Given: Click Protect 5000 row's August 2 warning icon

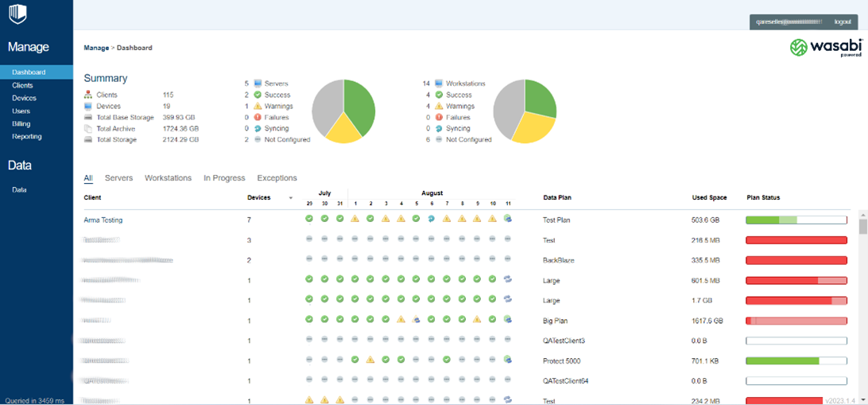Looking at the screenshot, I should tap(370, 360).
